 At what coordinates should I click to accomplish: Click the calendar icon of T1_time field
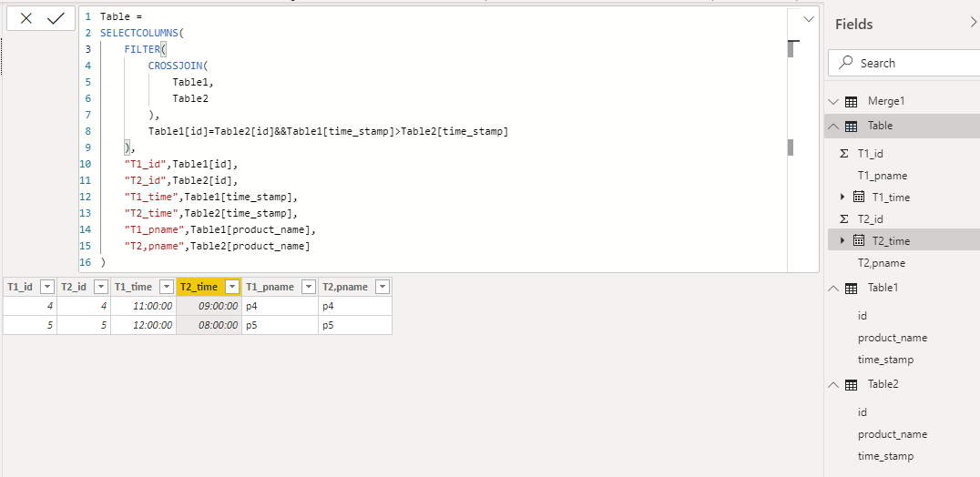860,198
